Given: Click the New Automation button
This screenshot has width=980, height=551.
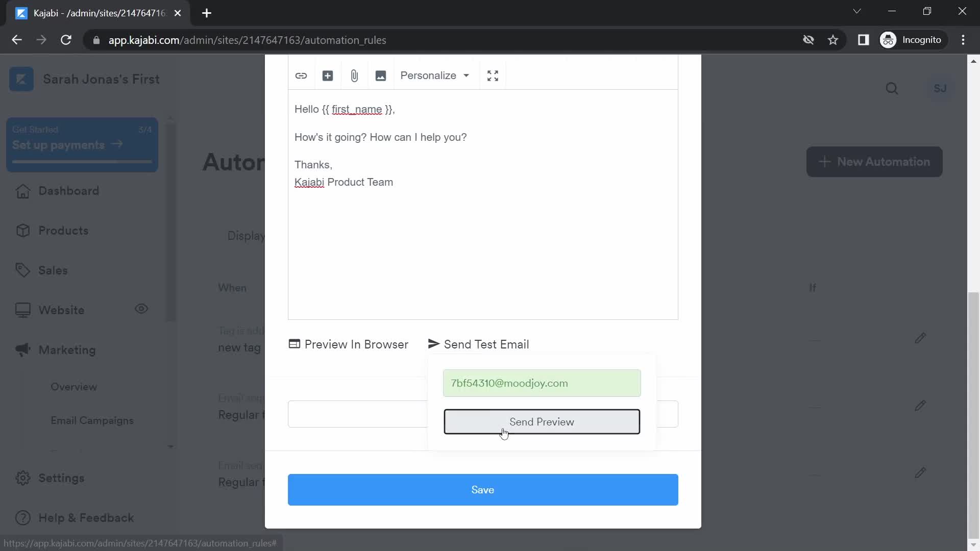Looking at the screenshot, I should coord(874,162).
